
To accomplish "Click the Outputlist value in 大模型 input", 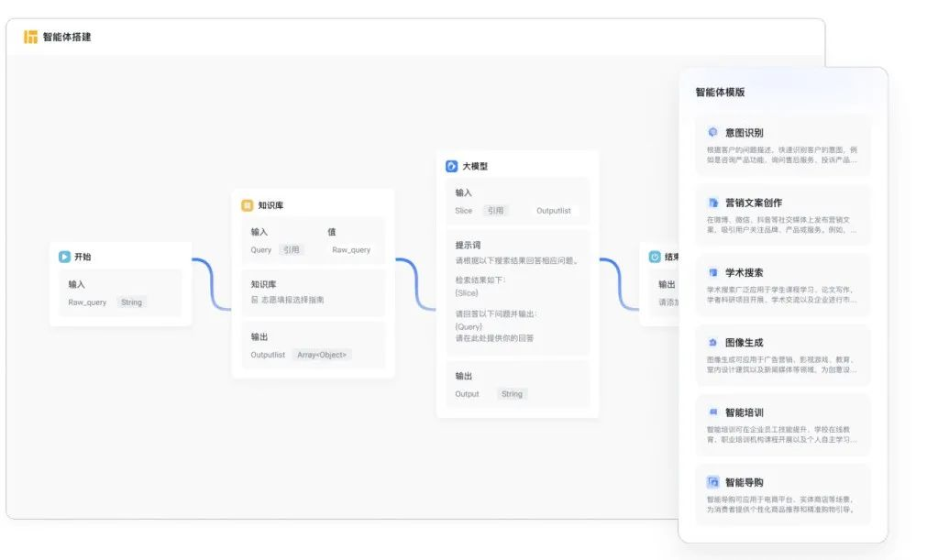I will tap(553, 210).
